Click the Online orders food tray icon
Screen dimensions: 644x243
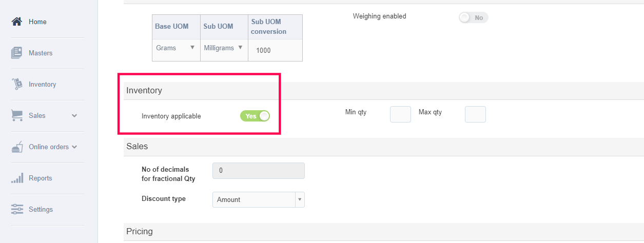pos(17,147)
